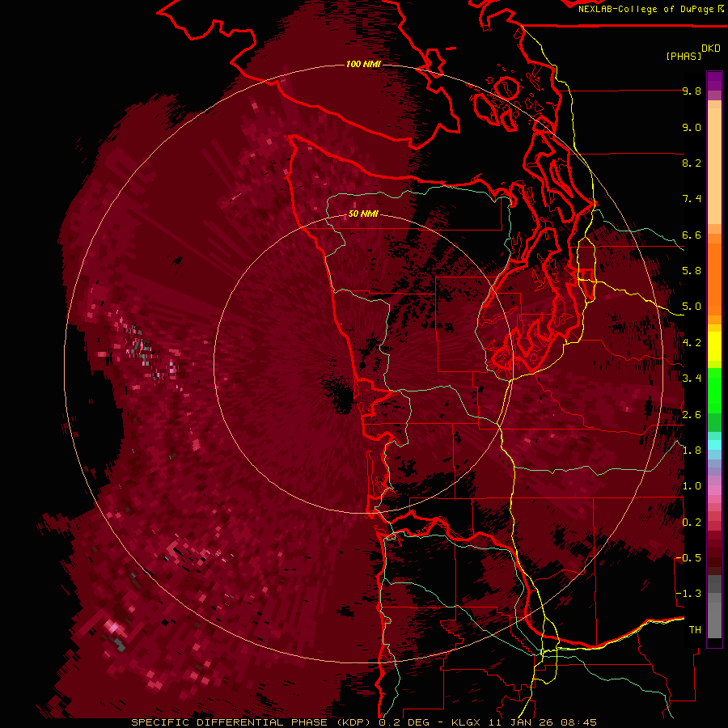Select the 2.6 scale value
This screenshot has width=728, height=728.
(x=692, y=415)
